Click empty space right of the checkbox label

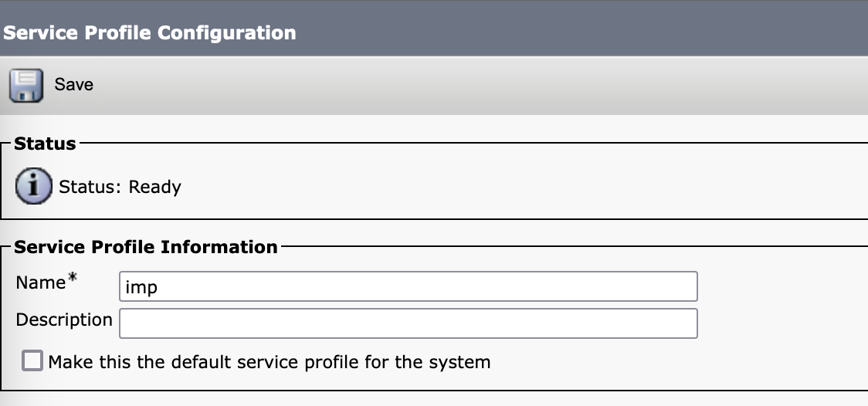click(x=656, y=362)
